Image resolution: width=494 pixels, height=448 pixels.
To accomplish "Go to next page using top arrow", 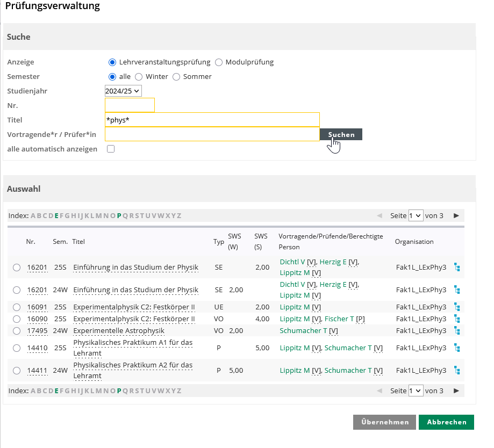I will [x=456, y=215].
